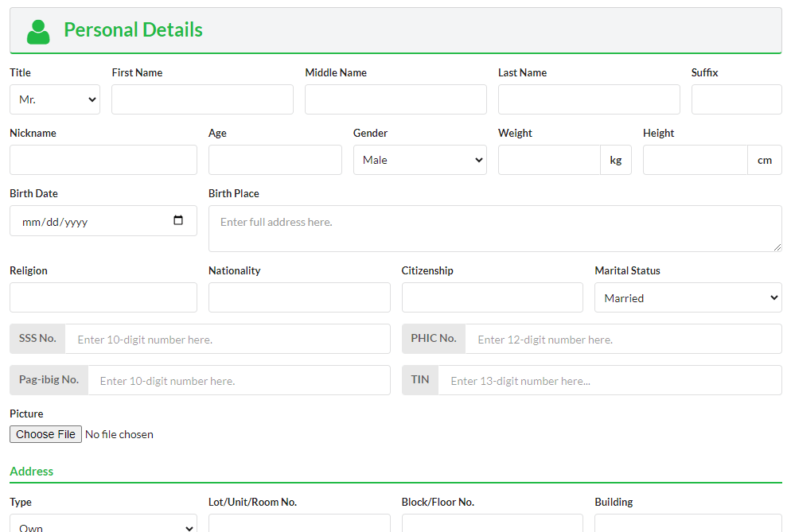
Task: Focus the Middle Name input
Action: click(395, 99)
